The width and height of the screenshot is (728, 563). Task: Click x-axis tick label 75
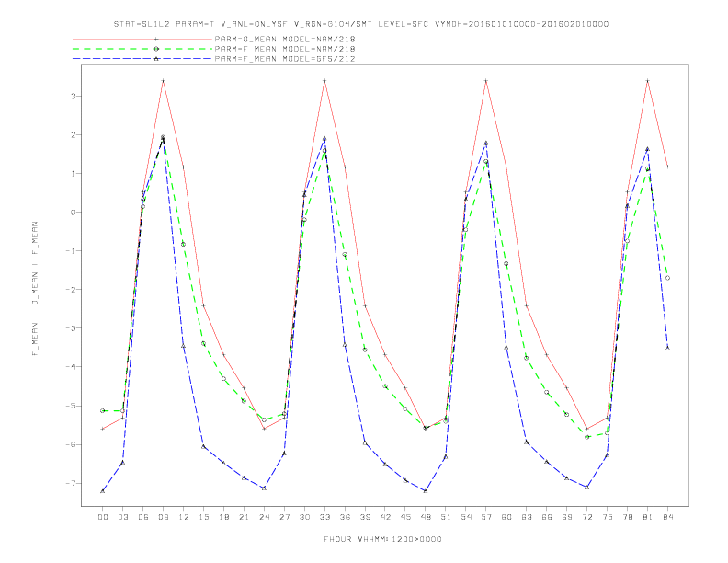(608, 517)
